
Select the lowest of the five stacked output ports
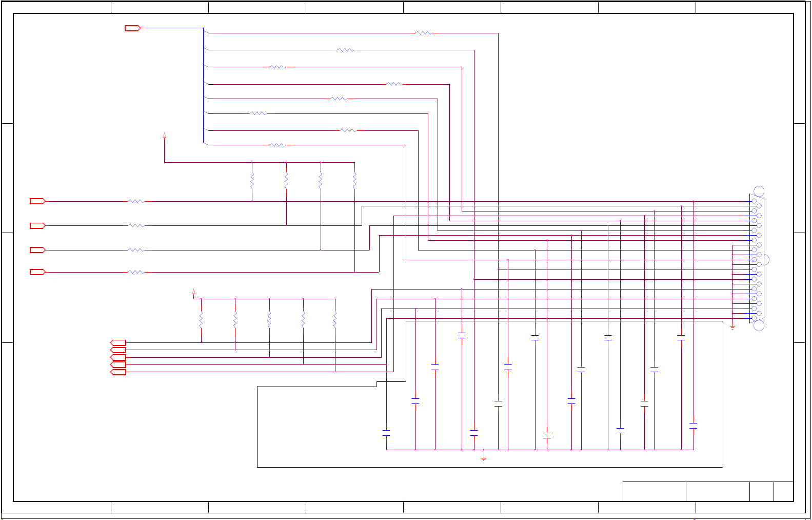click(x=118, y=372)
